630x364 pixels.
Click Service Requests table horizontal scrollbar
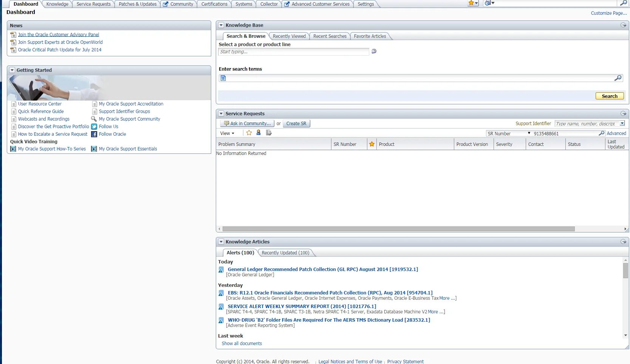399,229
